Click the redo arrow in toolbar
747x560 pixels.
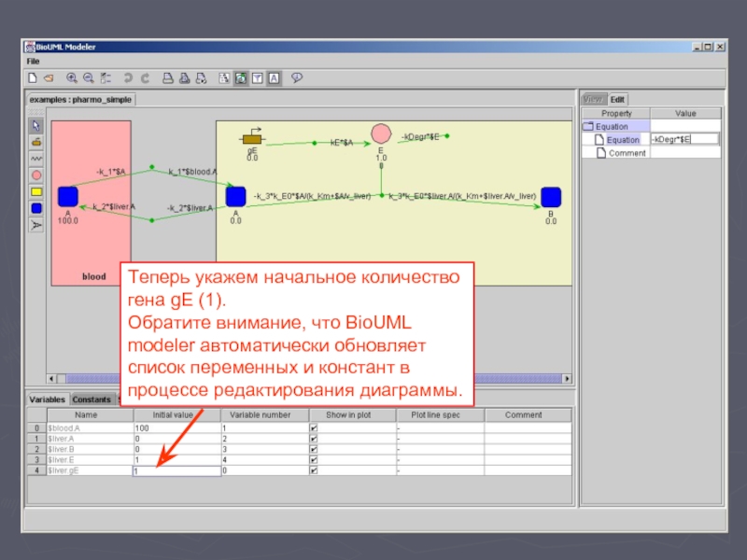(145, 78)
